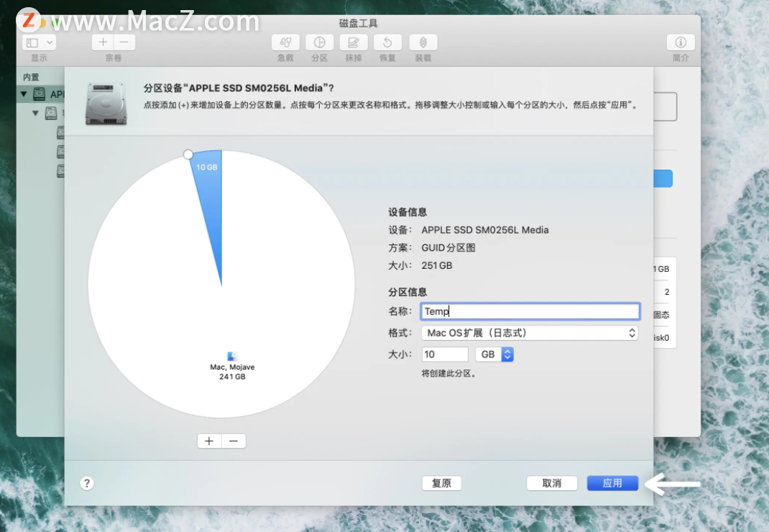Screen dimensions: 769x532
Task: Click the Apply (应用) button
Action: coord(612,483)
